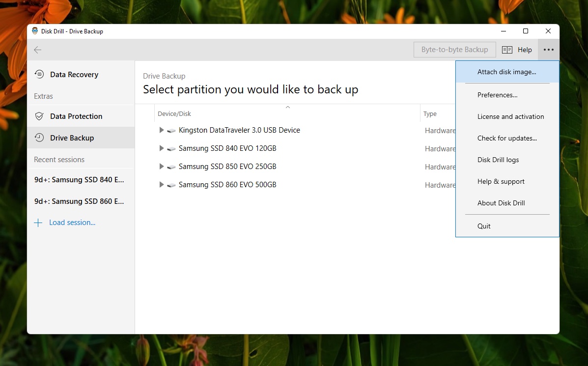Click the Hardware type of the SSD 860 row
Image resolution: width=588 pixels, height=366 pixels.
[440, 185]
